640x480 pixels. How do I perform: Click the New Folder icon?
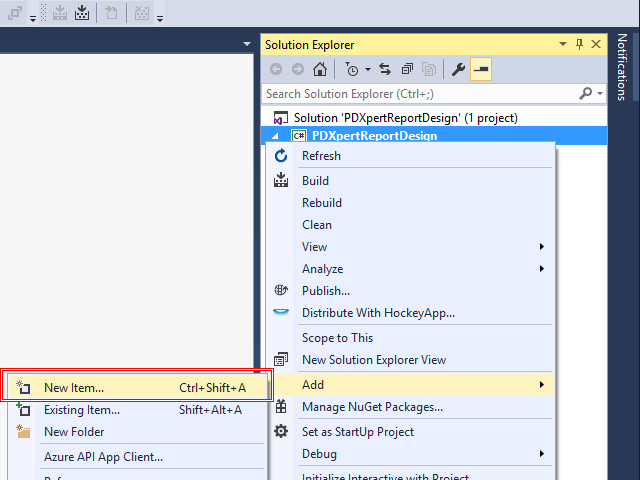(23, 431)
